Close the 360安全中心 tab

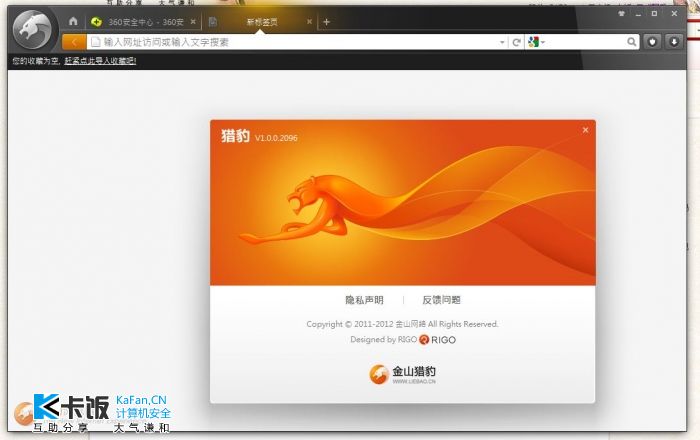(x=193, y=21)
